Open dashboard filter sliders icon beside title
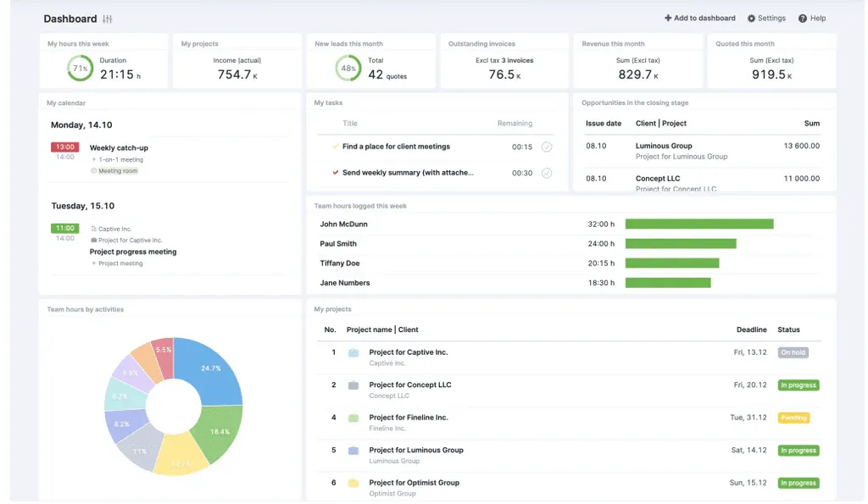Screen dimensions: 868x504 pos(108,19)
